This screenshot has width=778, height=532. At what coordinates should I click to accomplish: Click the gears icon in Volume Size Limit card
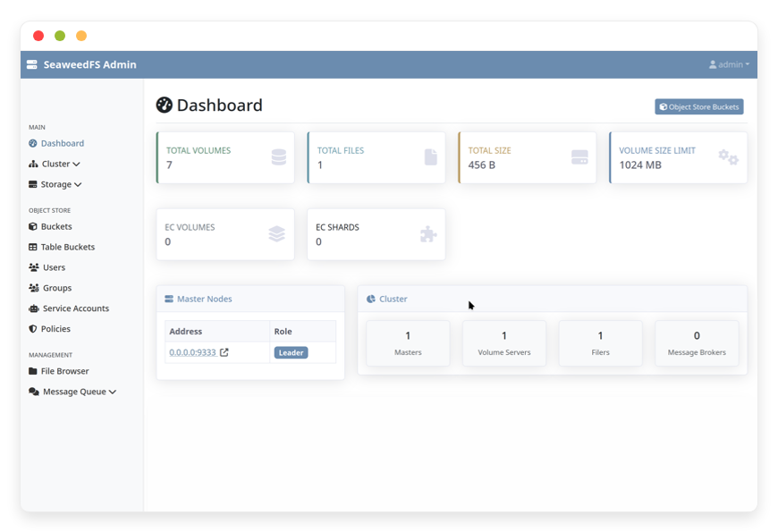pyautogui.click(x=729, y=157)
